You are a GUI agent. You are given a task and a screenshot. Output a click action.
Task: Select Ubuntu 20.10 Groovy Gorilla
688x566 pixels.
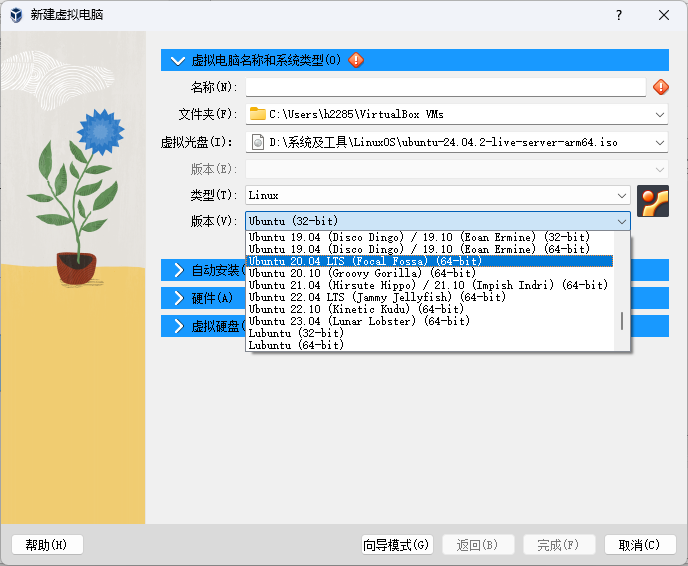coord(430,273)
